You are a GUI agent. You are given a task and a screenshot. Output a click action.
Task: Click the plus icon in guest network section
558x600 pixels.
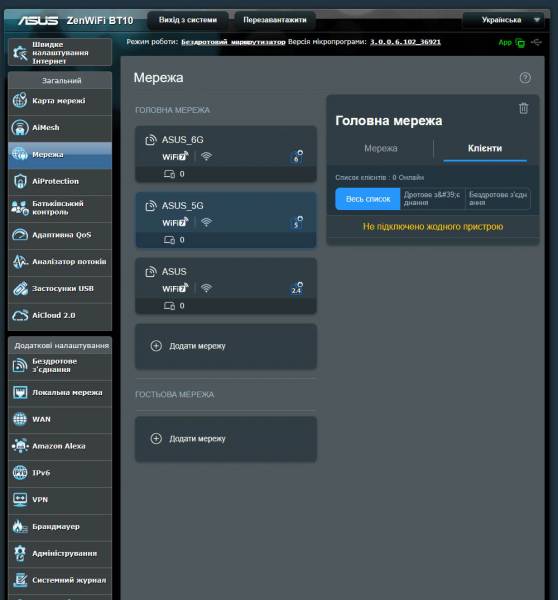[156, 439]
